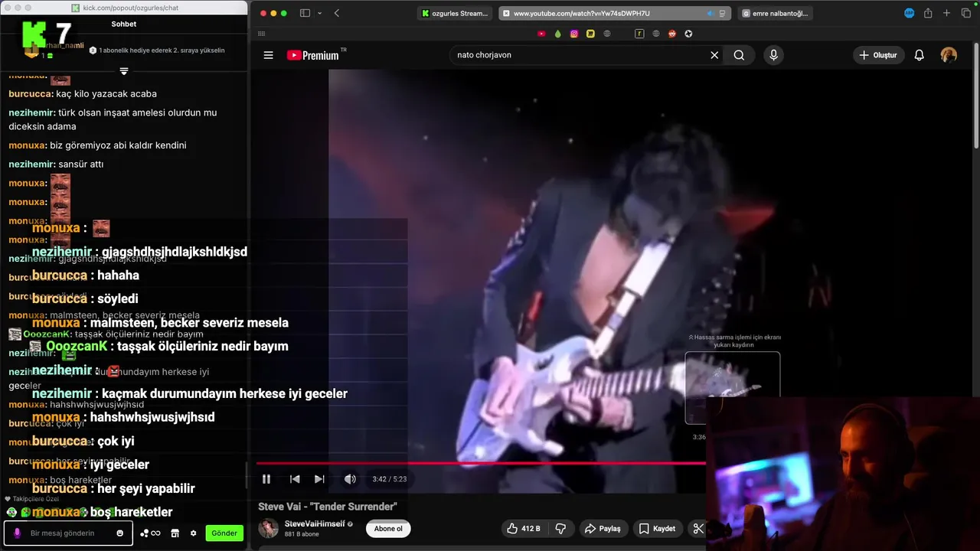Send the message with Gönder
The height and width of the screenshot is (551, 980).
coord(224,533)
